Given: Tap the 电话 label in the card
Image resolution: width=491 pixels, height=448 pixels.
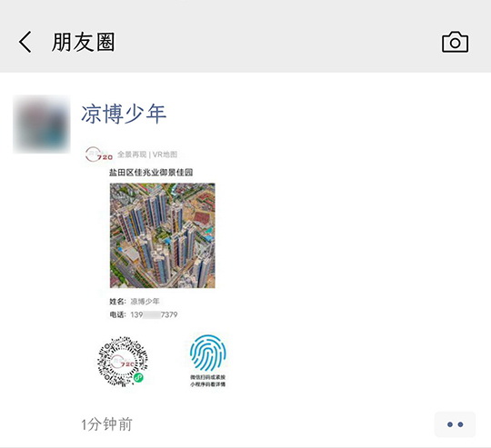Looking at the screenshot, I should [117, 314].
